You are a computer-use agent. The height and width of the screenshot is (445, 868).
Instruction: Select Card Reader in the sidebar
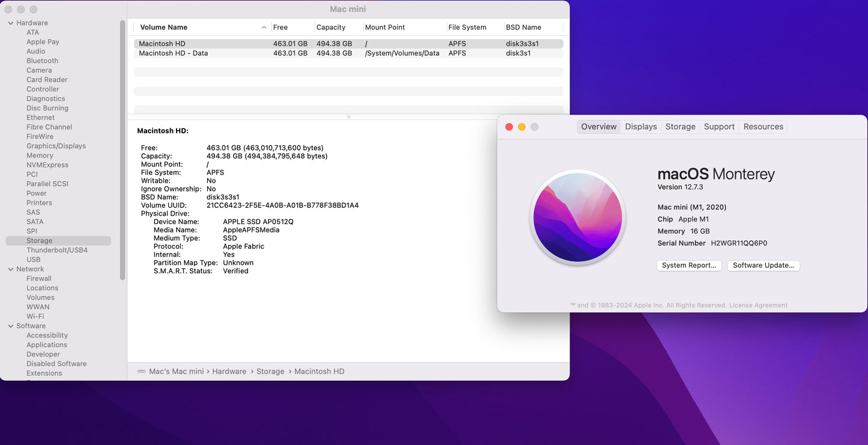click(47, 80)
